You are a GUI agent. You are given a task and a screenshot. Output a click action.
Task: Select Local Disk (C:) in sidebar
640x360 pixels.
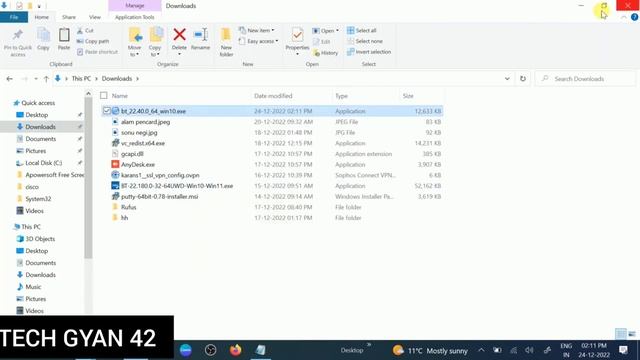point(44,163)
